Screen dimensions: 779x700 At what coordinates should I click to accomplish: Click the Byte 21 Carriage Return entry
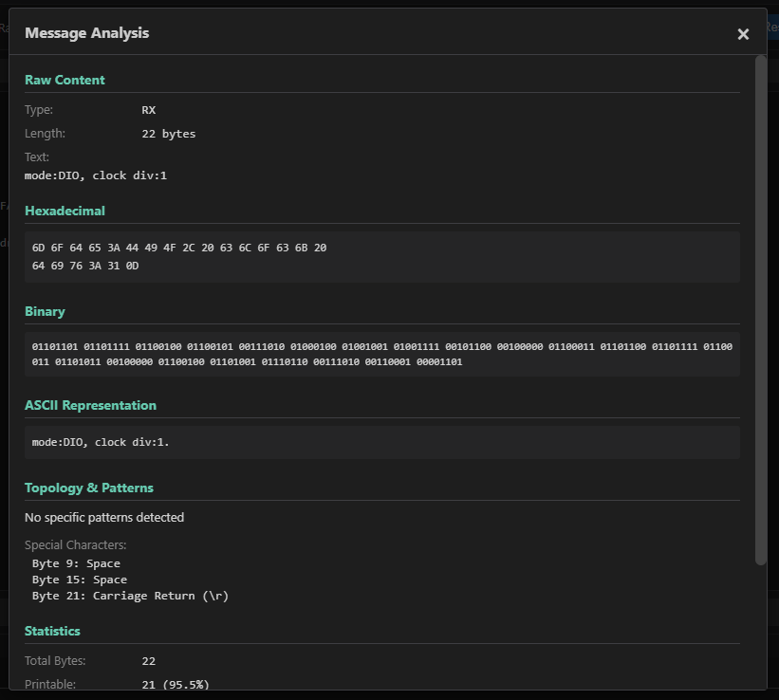130,596
